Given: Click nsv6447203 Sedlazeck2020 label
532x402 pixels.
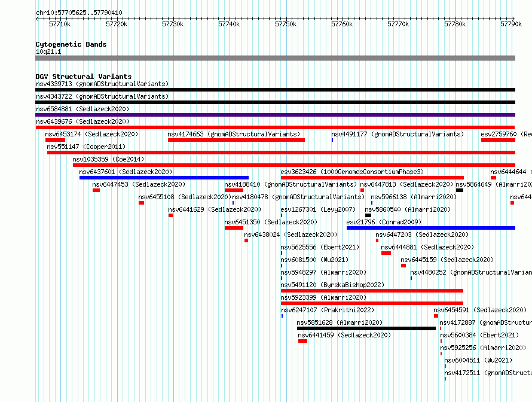Looking at the screenshot, I should [422, 234].
